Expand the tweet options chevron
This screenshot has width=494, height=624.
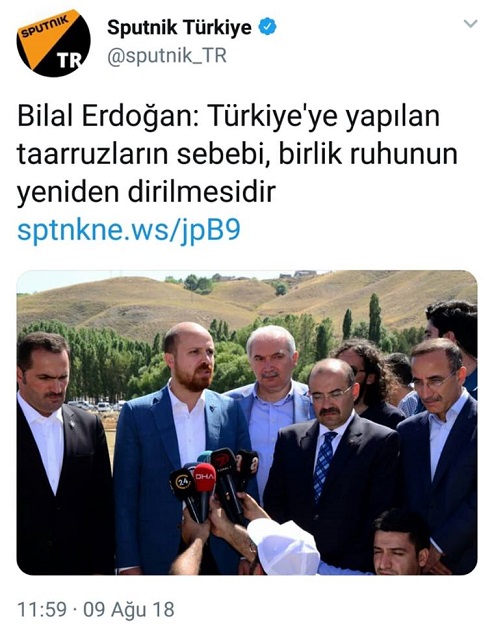point(471,24)
